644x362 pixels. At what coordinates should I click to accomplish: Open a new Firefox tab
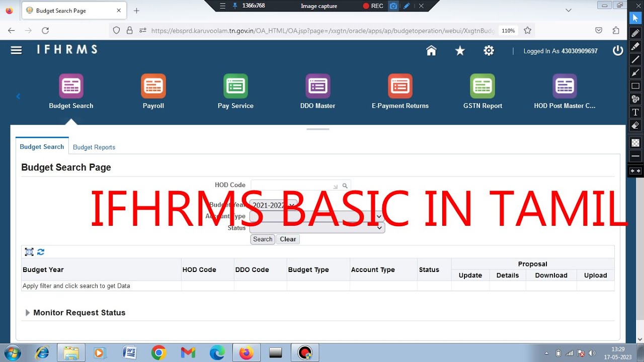click(136, 11)
